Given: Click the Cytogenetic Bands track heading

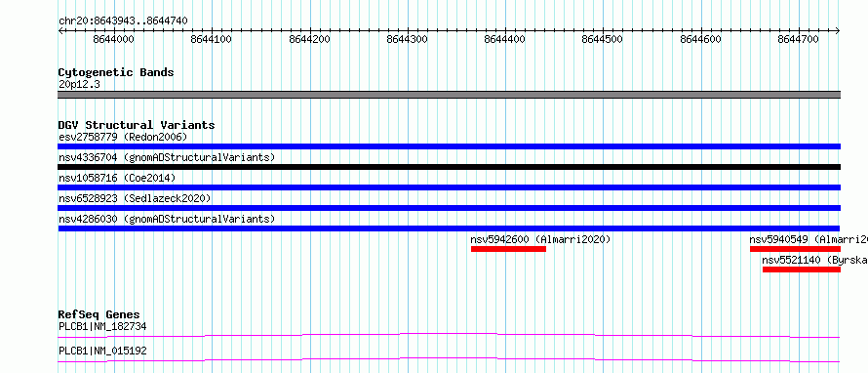Looking at the screenshot, I should point(116,72).
